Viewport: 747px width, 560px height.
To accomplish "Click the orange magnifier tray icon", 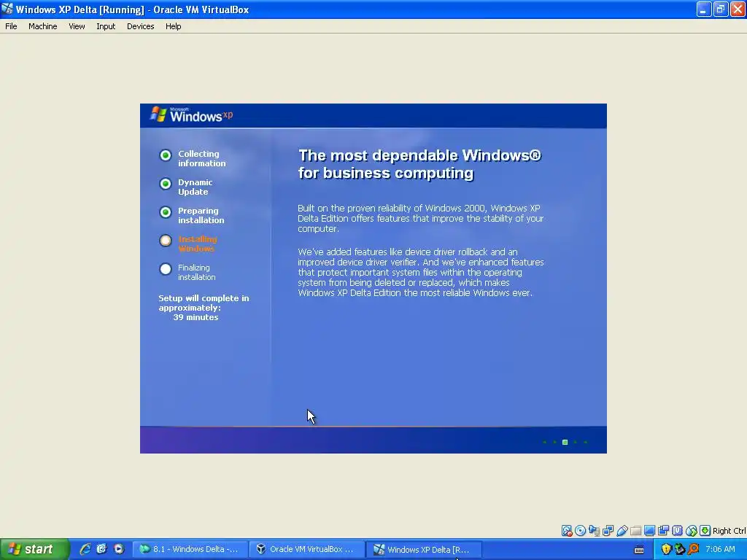I will pos(693,549).
